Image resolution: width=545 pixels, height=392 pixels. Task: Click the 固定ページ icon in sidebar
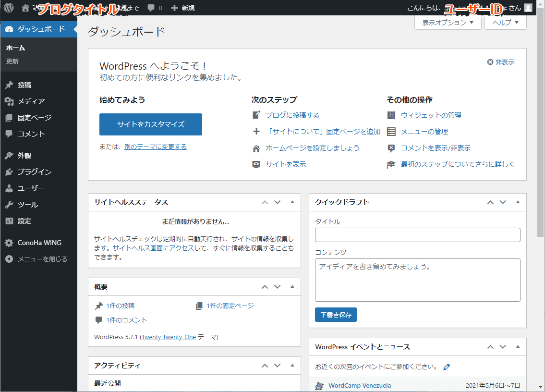[9, 118]
